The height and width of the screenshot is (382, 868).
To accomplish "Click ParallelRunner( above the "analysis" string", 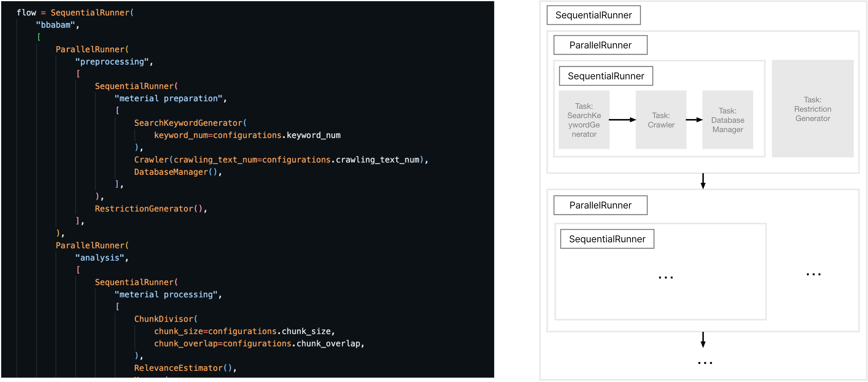I will click(92, 246).
